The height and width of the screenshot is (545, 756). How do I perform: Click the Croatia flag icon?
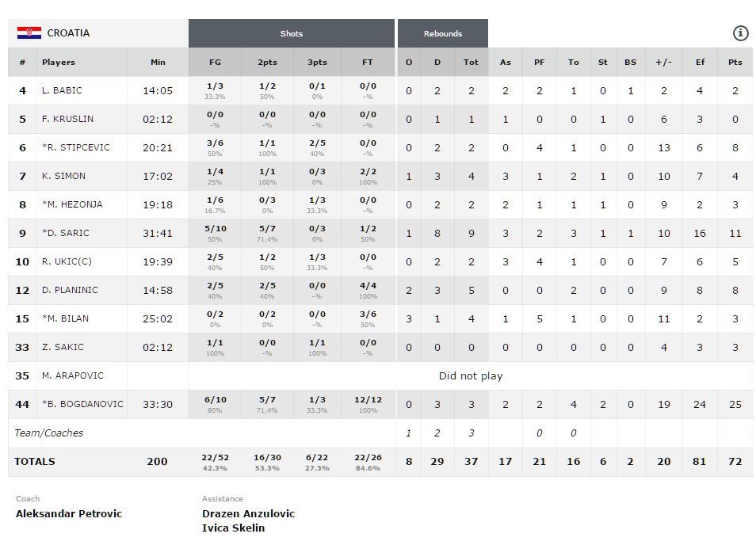[x=29, y=33]
